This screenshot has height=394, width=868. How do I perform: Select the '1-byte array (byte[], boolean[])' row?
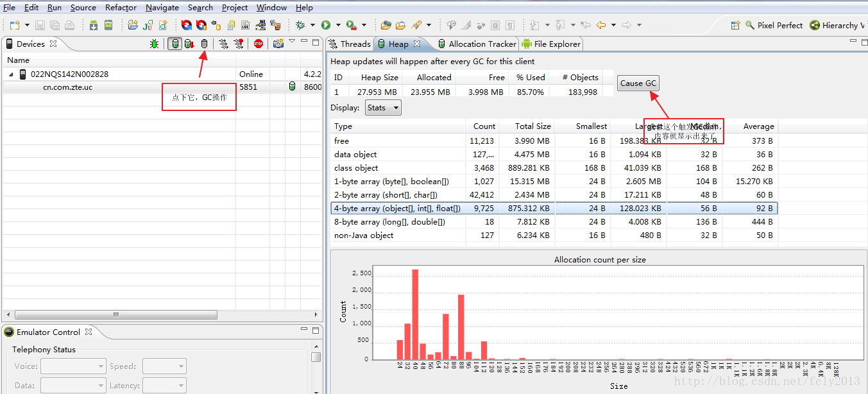[x=554, y=182]
